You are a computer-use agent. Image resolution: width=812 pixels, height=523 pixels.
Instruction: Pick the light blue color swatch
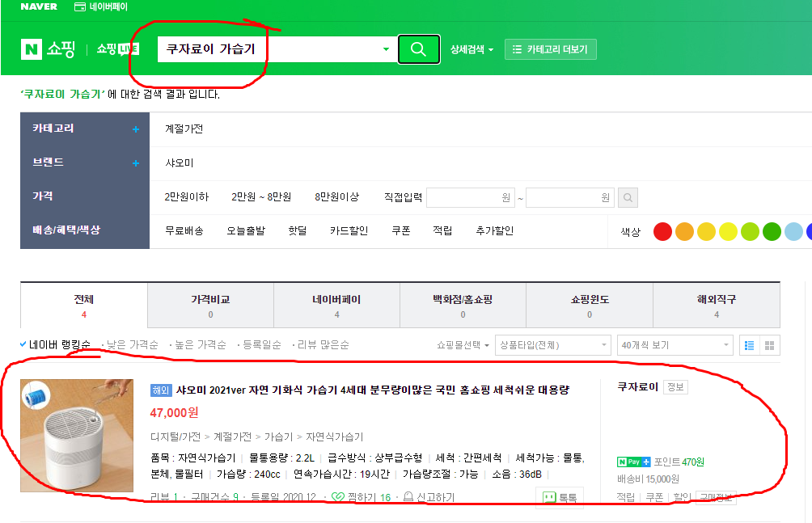point(793,231)
